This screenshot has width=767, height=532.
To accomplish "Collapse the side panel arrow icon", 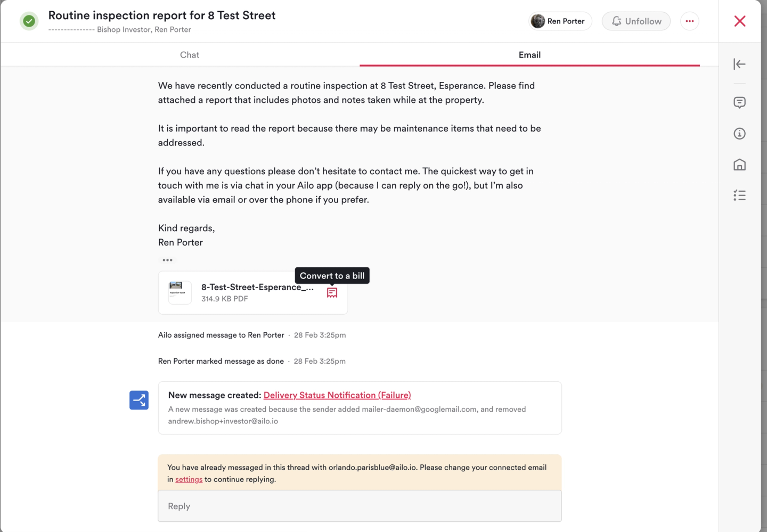I will click(x=739, y=64).
